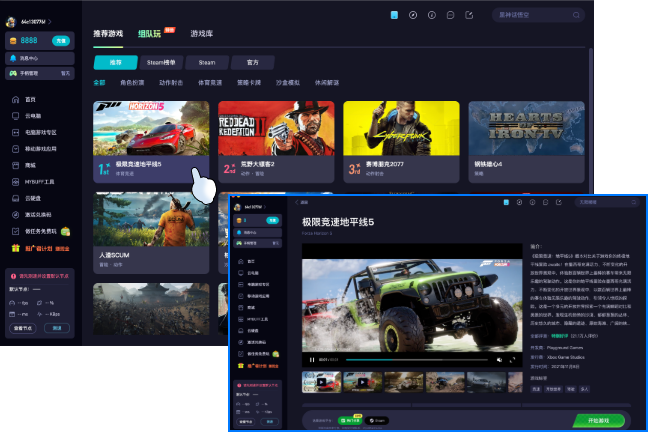This screenshot has width=648, height=432.
Task: Mute the trailer video sound
Action: pos(499,360)
